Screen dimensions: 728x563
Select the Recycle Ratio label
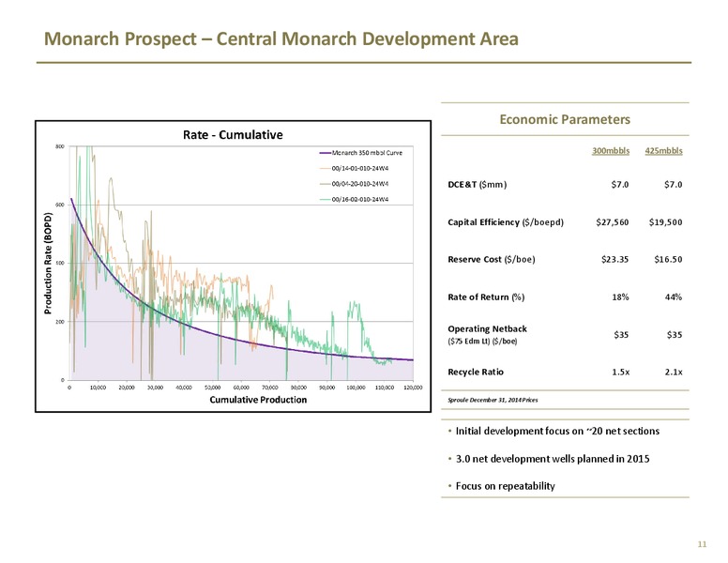[x=476, y=373]
